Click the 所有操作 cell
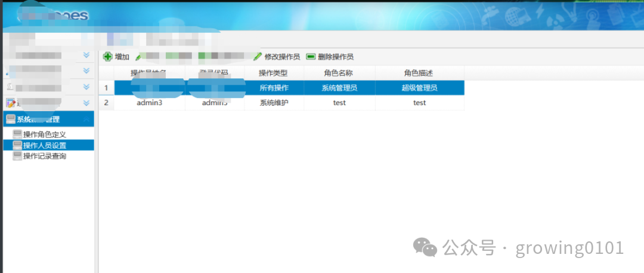Screen dimensions: 644x273 coord(274,88)
